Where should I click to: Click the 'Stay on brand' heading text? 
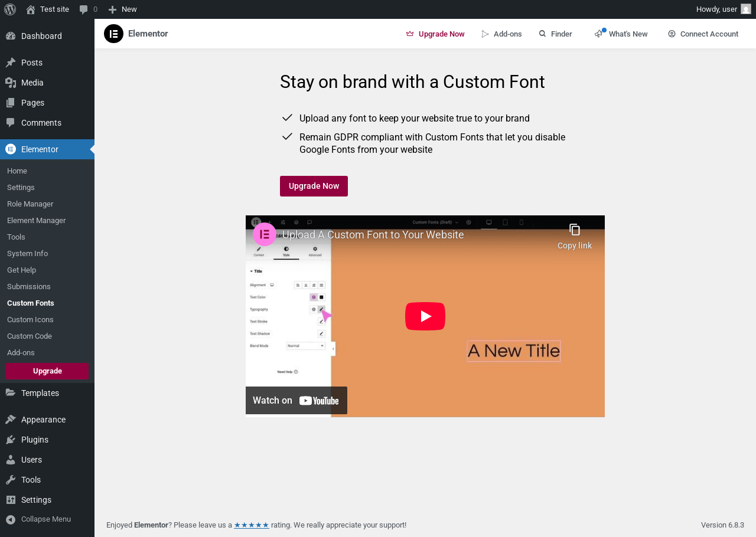(x=412, y=82)
